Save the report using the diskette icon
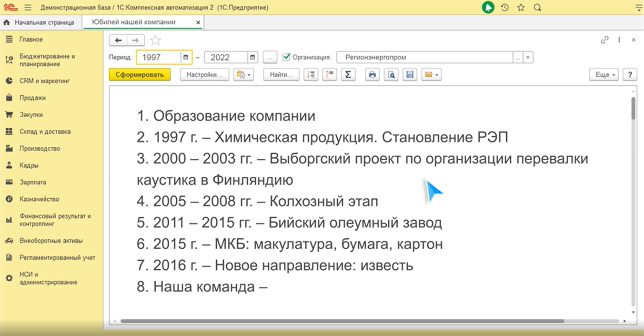This screenshot has width=644, height=336. [409, 74]
